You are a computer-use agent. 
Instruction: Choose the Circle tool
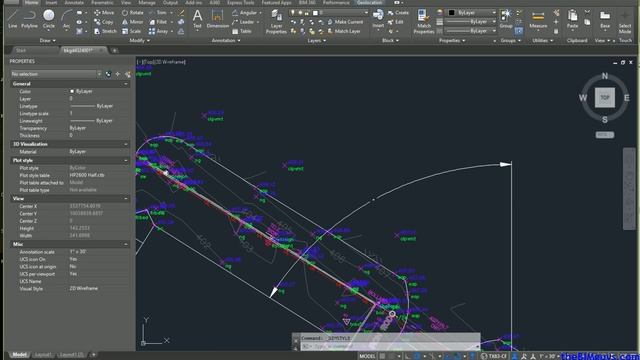coord(49,19)
